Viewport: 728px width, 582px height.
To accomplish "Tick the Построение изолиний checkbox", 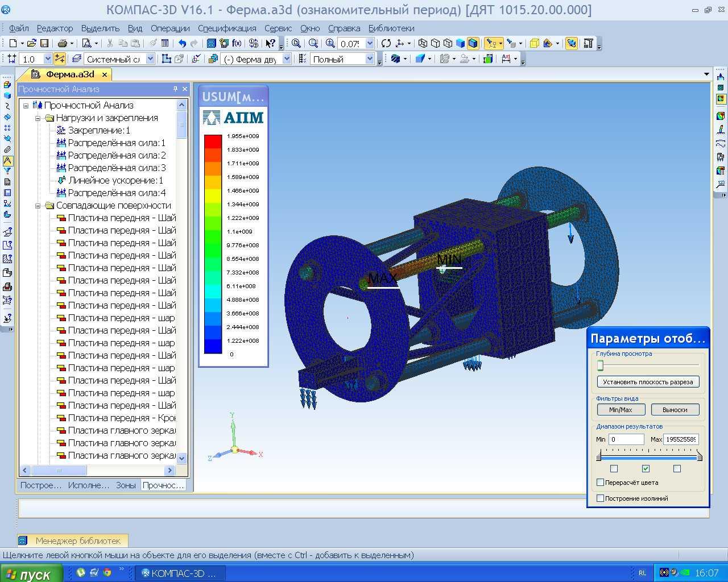I will pyautogui.click(x=600, y=498).
